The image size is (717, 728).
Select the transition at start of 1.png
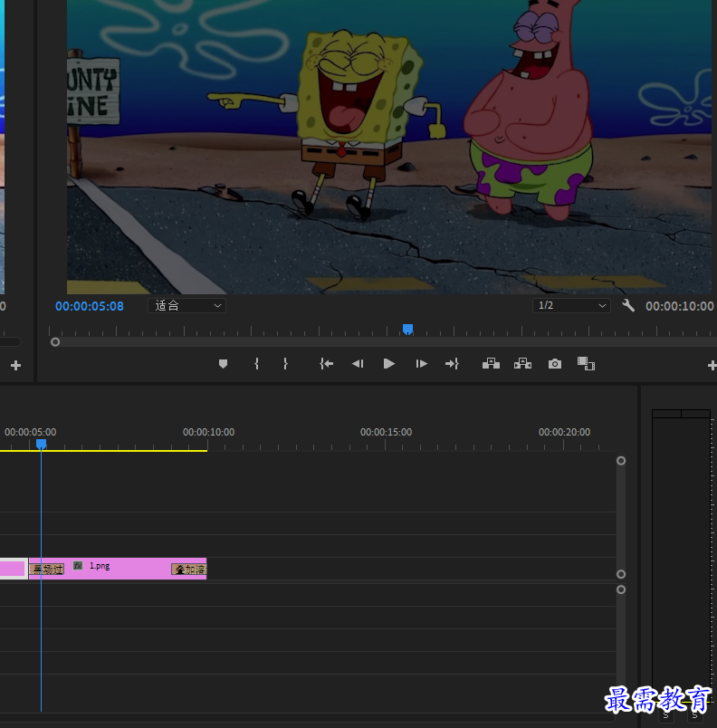coord(46,570)
